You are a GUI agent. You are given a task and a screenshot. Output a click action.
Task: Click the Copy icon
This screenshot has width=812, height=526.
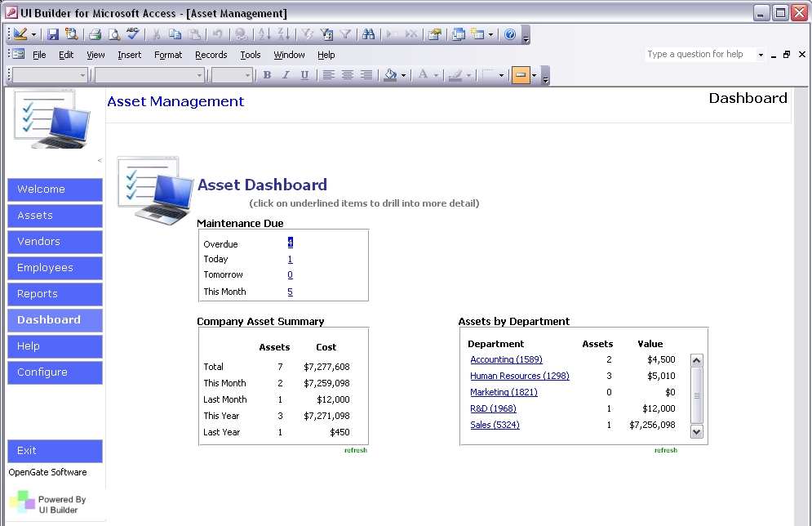(x=175, y=34)
